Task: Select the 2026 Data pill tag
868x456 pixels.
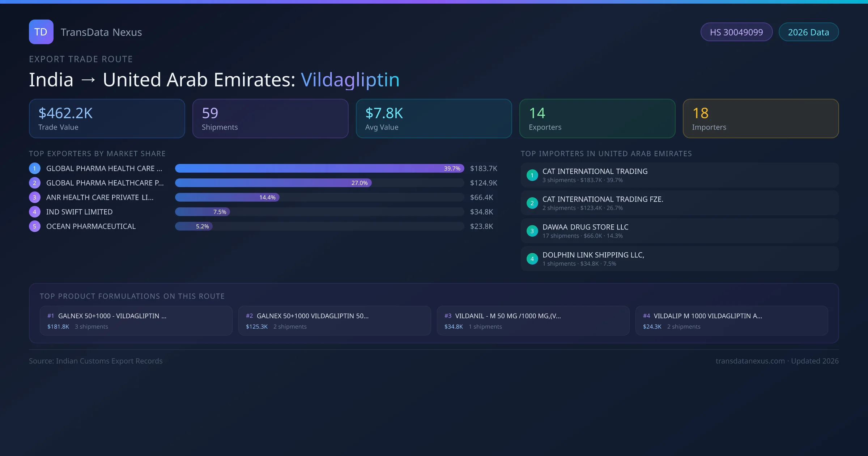Action: [808, 32]
